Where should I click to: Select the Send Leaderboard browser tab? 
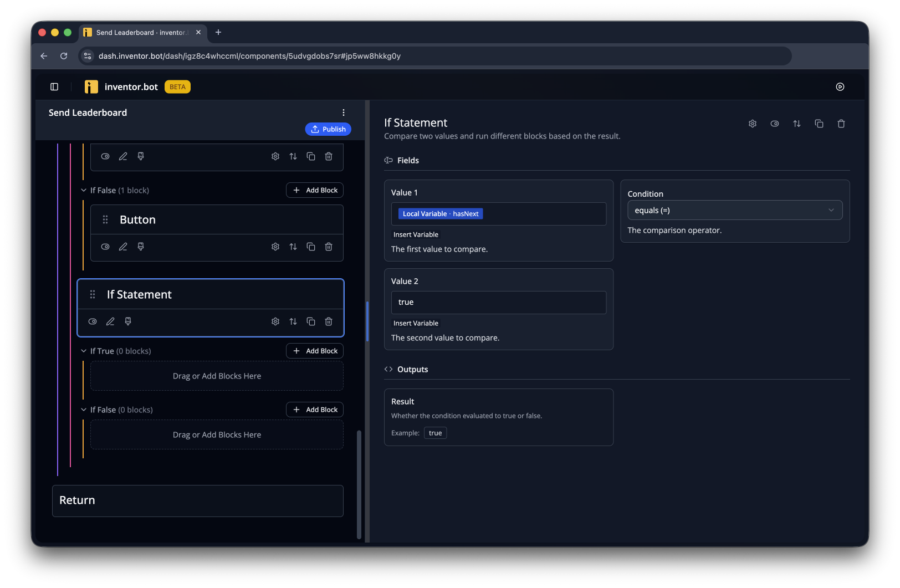(x=142, y=33)
